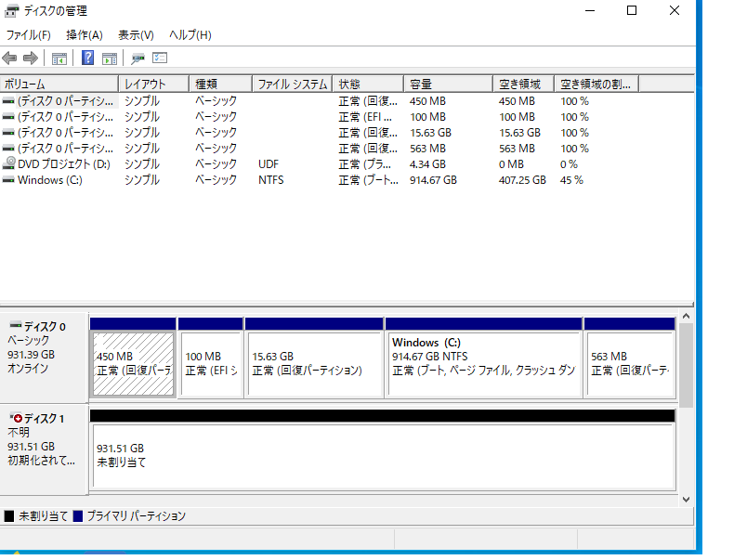Image resolution: width=734 pixels, height=560 pixels.
Task: Click the disk connect/rescan toolbar icon
Action: pos(138,59)
